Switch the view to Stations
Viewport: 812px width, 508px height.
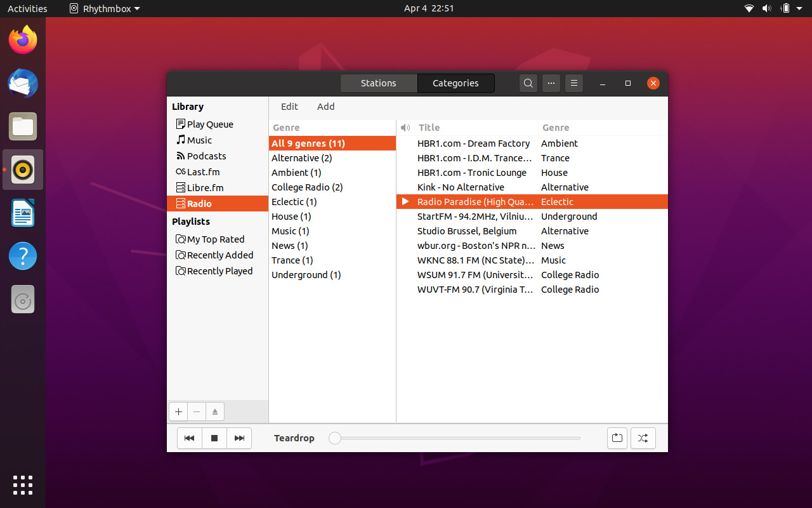tap(378, 83)
